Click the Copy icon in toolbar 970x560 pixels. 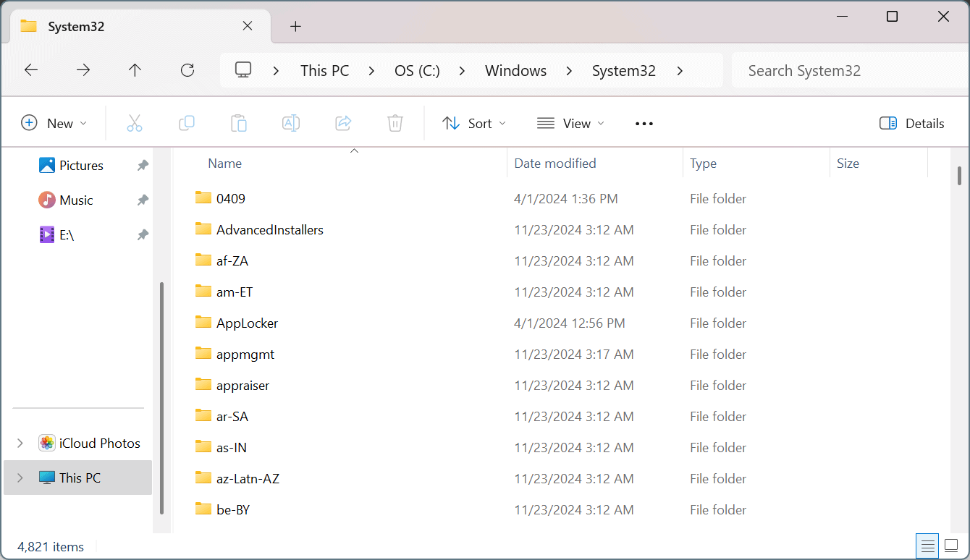pos(186,124)
